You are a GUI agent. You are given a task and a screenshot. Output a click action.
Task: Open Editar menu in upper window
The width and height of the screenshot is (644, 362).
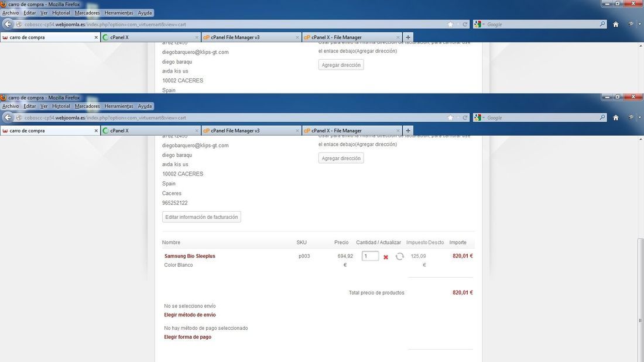[x=30, y=13]
